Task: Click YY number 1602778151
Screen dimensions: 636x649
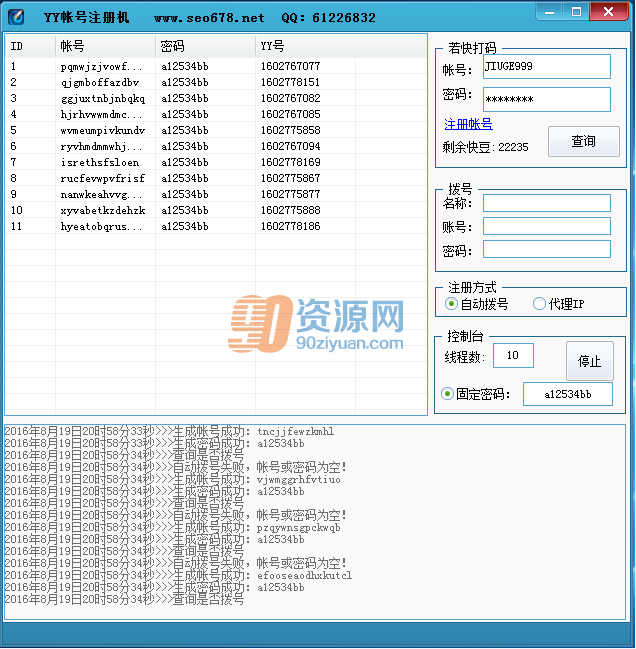Action: 290,82
